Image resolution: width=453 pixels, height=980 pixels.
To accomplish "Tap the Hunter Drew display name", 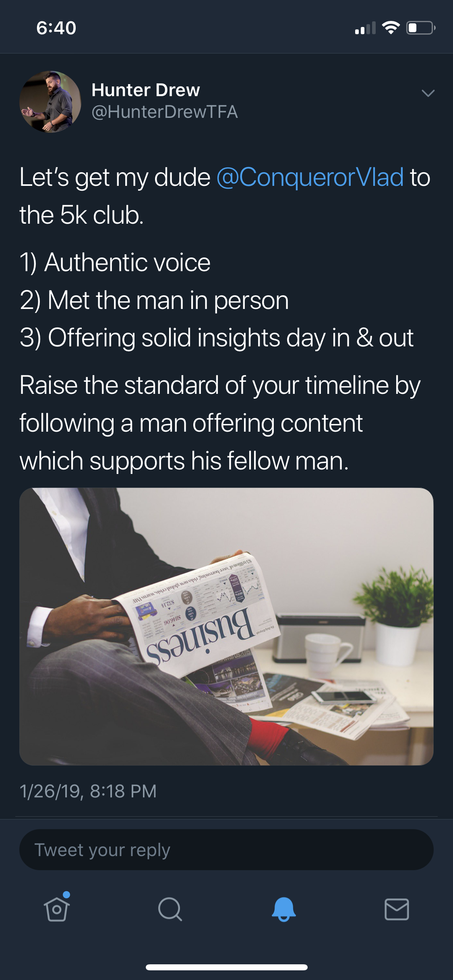I will (x=146, y=90).
